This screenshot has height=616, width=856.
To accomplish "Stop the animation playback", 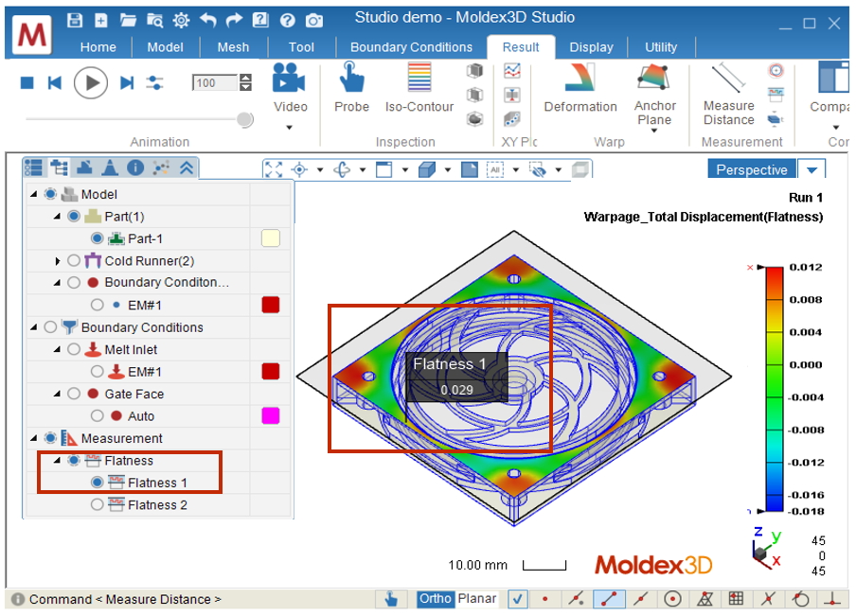I will pyautogui.click(x=27, y=83).
